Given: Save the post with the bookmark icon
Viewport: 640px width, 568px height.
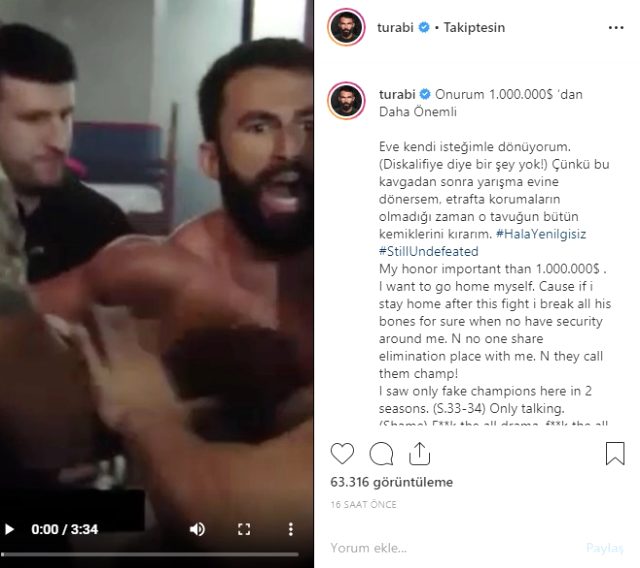Looking at the screenshot, I should 615,453.
